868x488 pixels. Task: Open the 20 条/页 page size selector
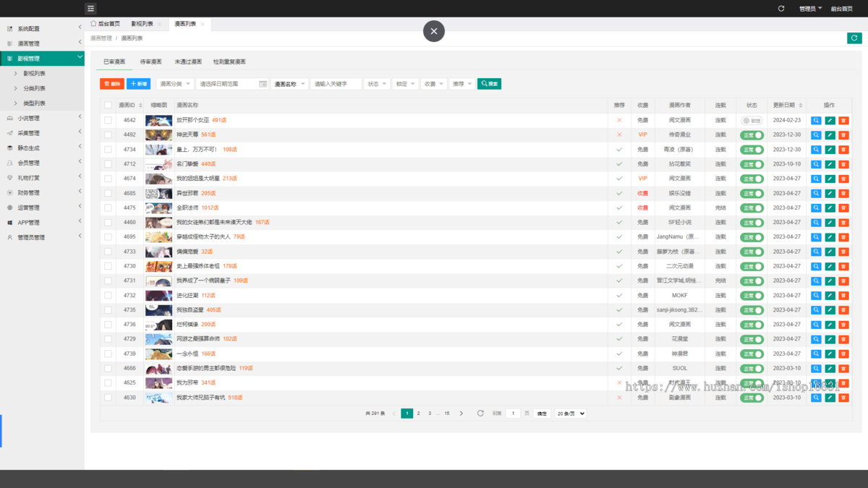[x=571, y=414]
